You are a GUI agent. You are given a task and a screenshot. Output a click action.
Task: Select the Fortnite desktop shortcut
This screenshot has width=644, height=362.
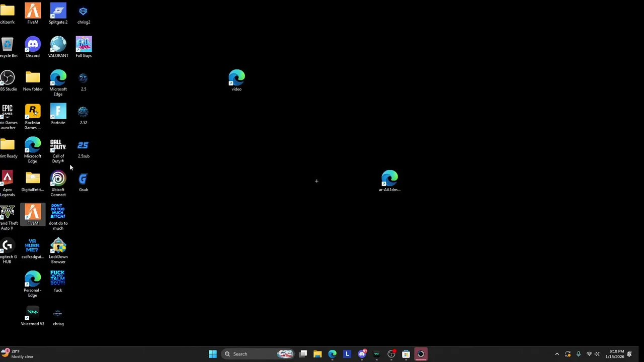(58, 115)
